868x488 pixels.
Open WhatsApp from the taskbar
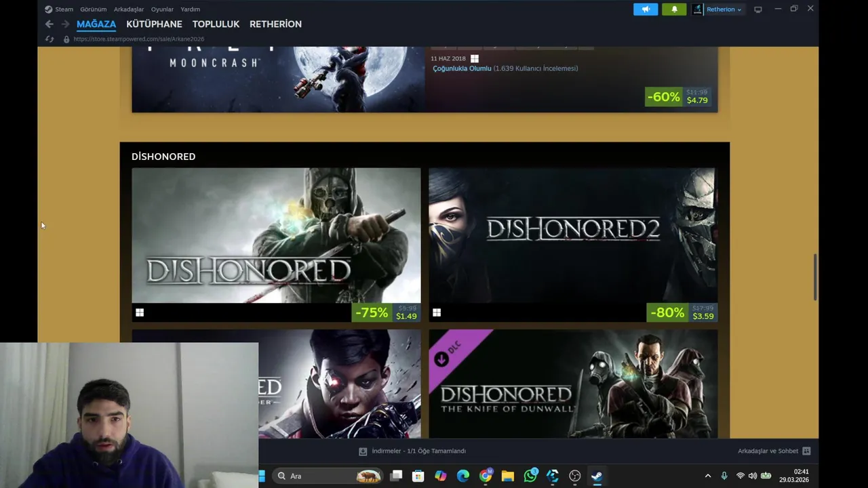coord(530,476)
